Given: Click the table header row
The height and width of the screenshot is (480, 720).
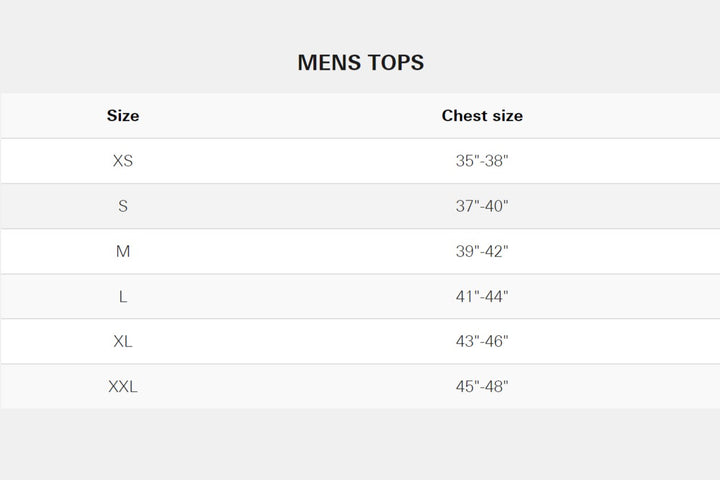Looking at the screenshot, I should (300, 116).
